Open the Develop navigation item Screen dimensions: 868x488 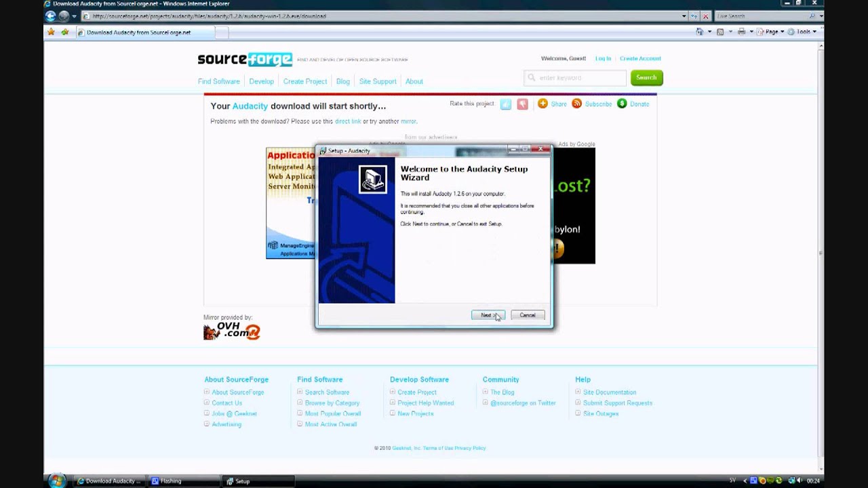coord(261,81)
